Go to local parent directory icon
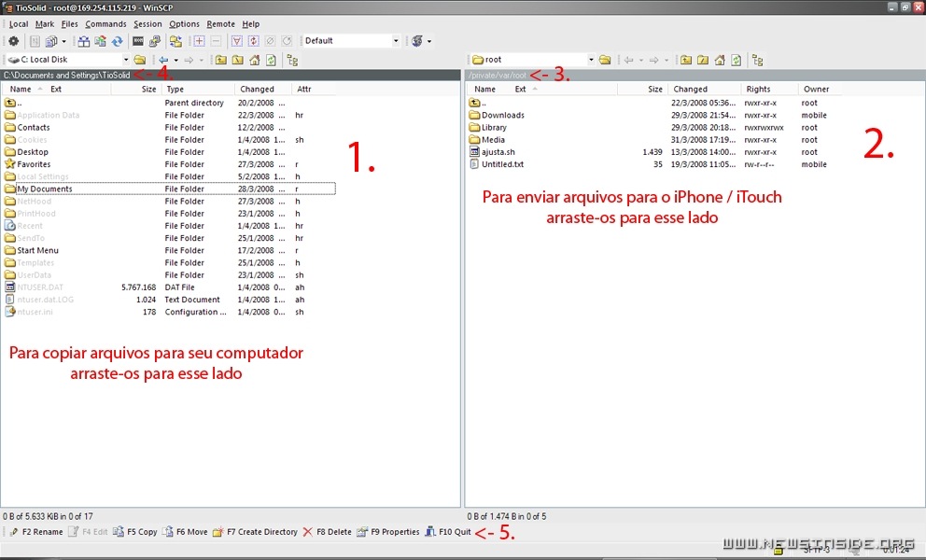 pyautogui.click(x=221, y=60)
